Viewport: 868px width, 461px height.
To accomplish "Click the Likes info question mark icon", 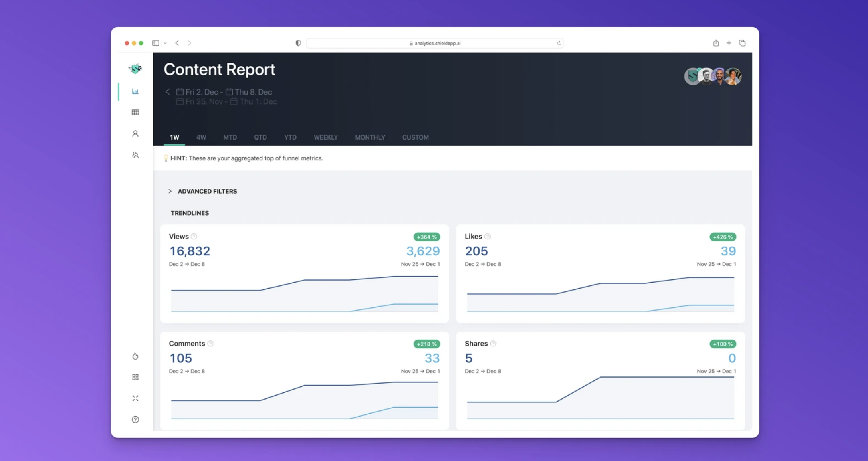I will pos(488,237).
